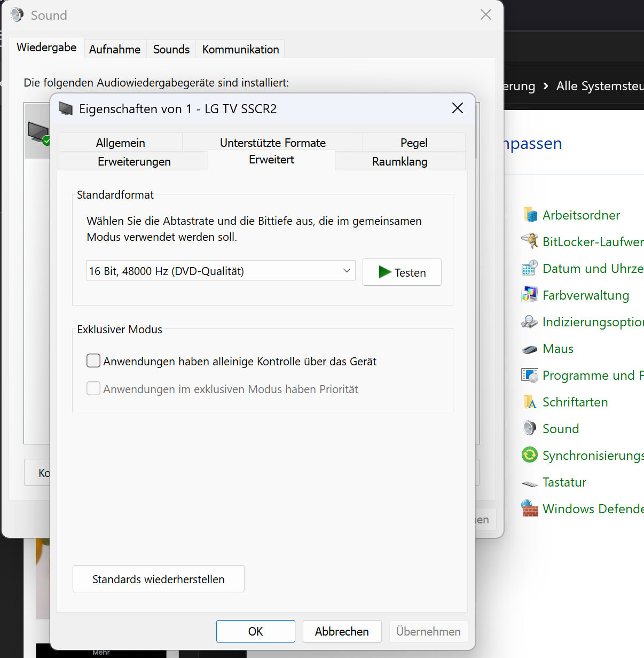Click the green play icon on Testen
The height and width of the screenshot is (658, 644).
click(384, 272)
